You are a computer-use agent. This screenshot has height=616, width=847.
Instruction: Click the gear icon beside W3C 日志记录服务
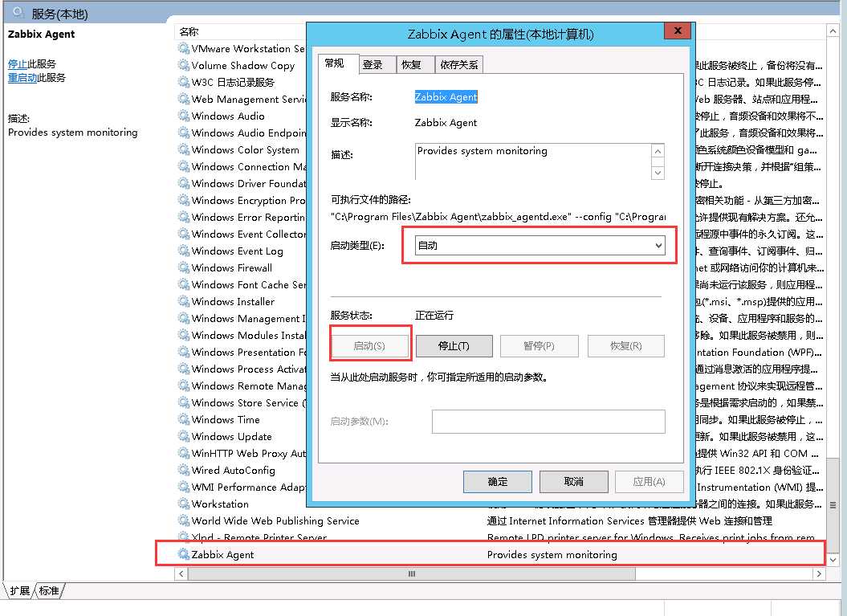pos(184,82)
